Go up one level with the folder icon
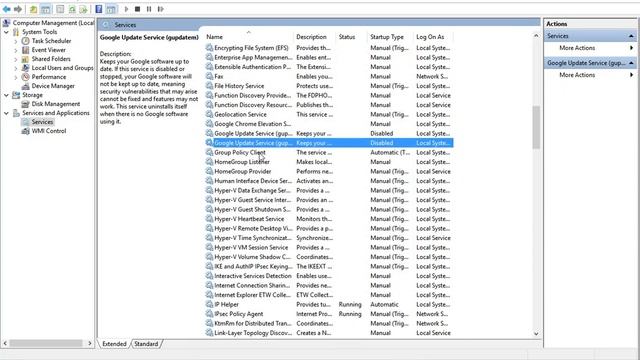640x360 pixels. click(33, 9)
